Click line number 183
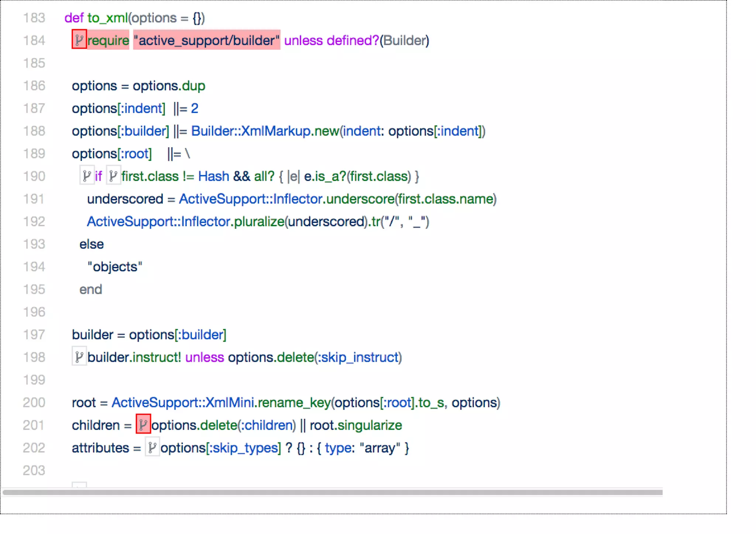The image size is (756, 534). coord(34,18)
